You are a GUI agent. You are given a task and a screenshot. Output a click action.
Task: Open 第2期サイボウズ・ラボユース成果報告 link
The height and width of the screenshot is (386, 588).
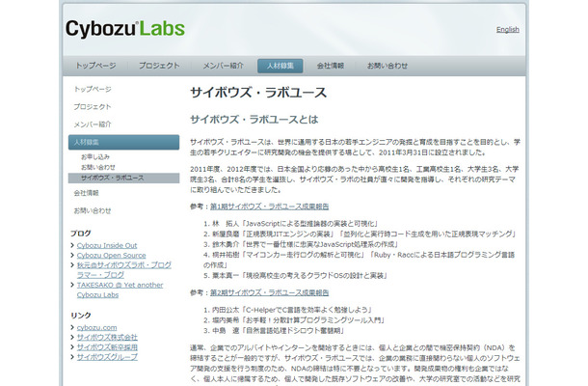pyautogui.click(x=269, y=292)
